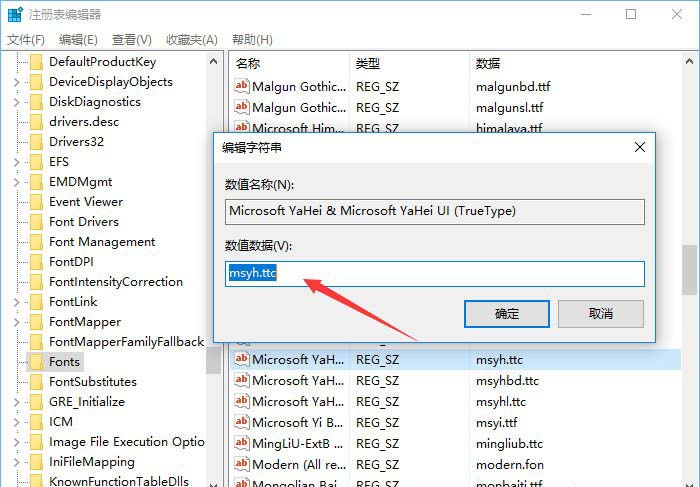Click the string icon for the mingliub.ttc entry
700x487 pixels.
click(x=240, y=443)
